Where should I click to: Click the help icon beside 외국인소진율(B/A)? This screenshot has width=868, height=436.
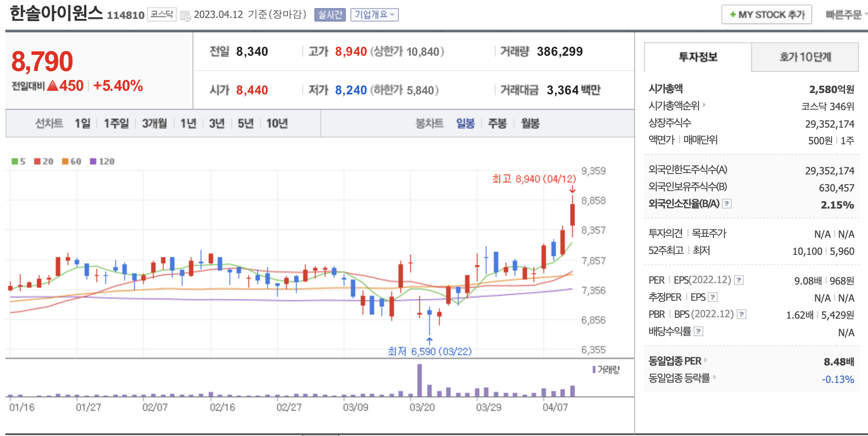coord(726,204)
